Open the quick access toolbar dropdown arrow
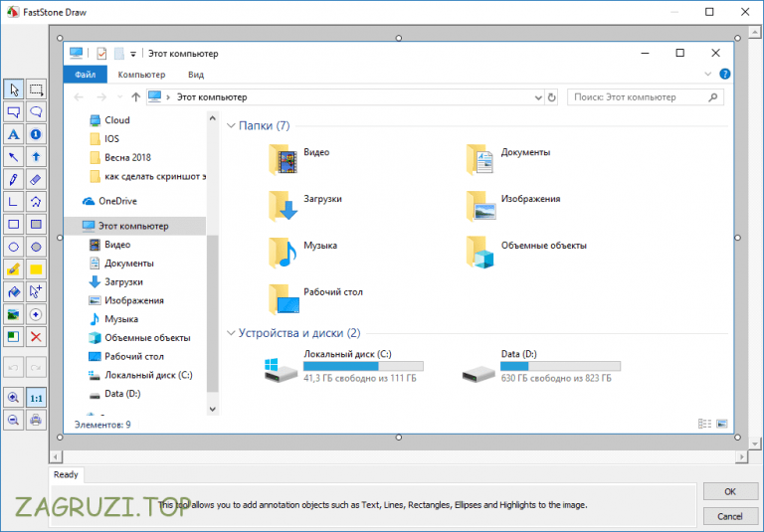764x532 pixels. click(x=133, y=54)
